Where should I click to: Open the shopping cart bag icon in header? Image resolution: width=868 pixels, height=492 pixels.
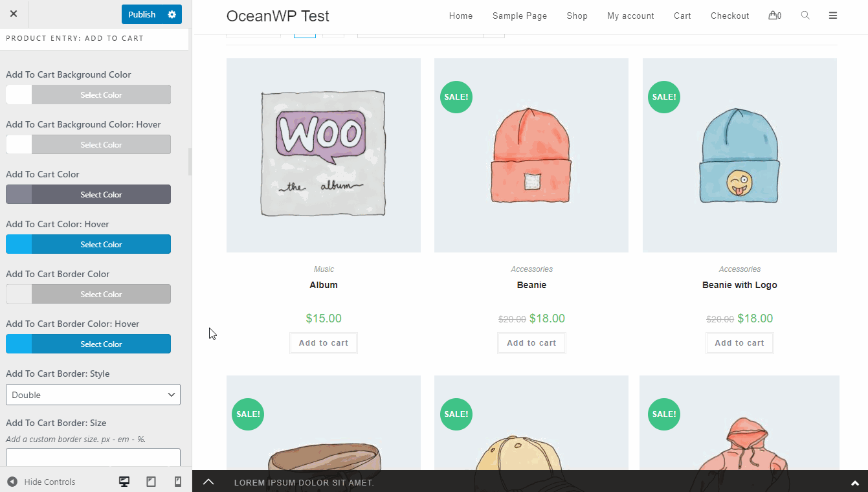775,16
